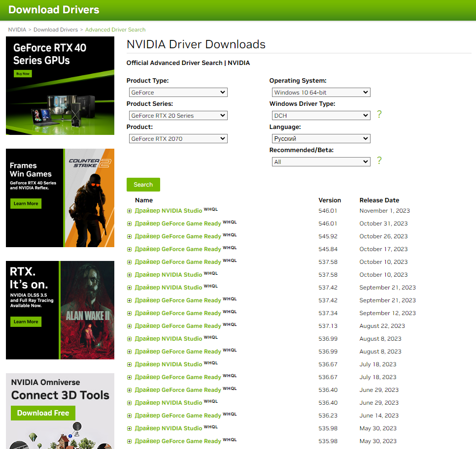Expand plus icon for version 537.13 driver

click(x=130, y=326)
